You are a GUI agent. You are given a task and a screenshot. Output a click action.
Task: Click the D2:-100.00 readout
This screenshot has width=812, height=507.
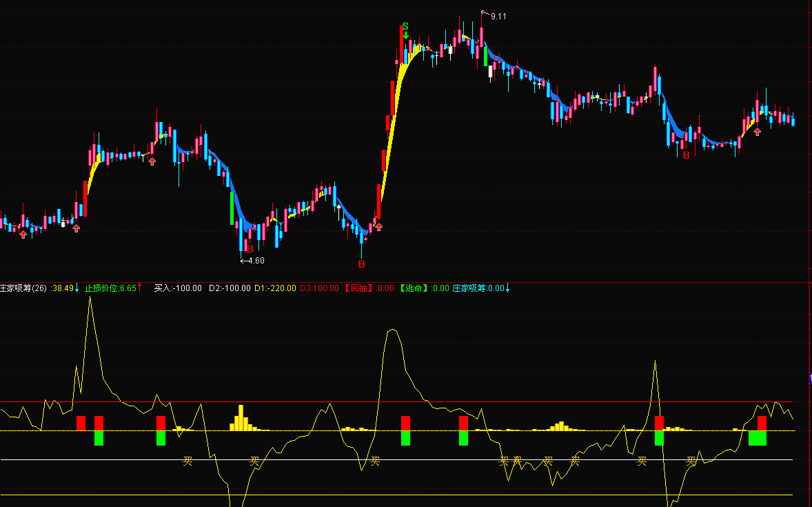click(x=230, y=288)
